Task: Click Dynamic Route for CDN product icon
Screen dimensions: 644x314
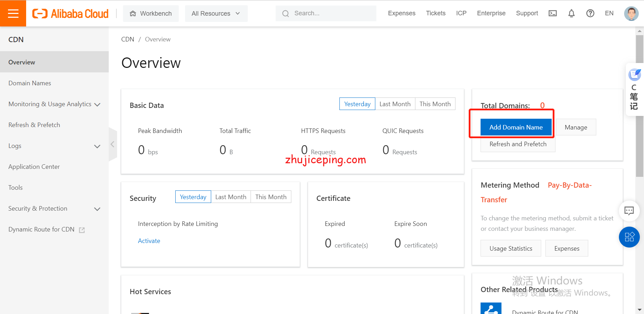Action: [x=491, y=308]
